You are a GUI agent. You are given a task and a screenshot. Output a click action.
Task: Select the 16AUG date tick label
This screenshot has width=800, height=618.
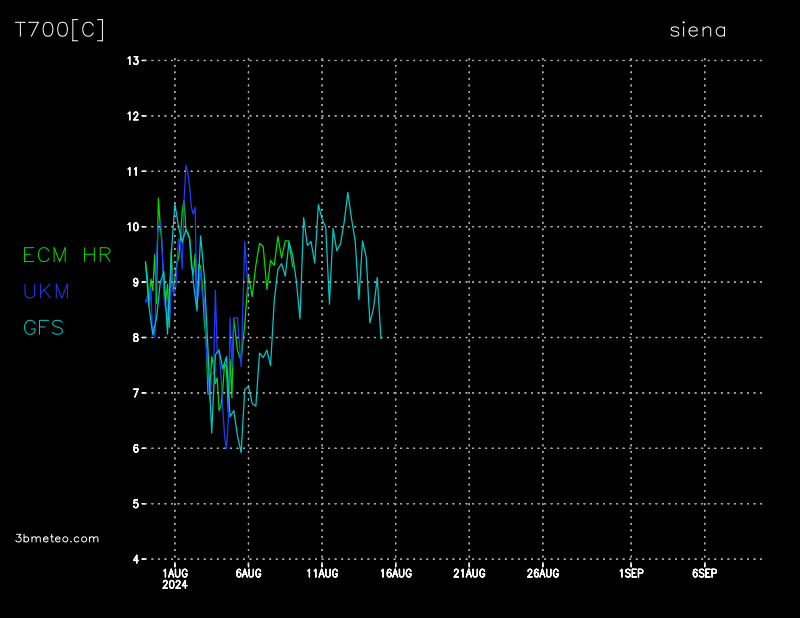396,573
